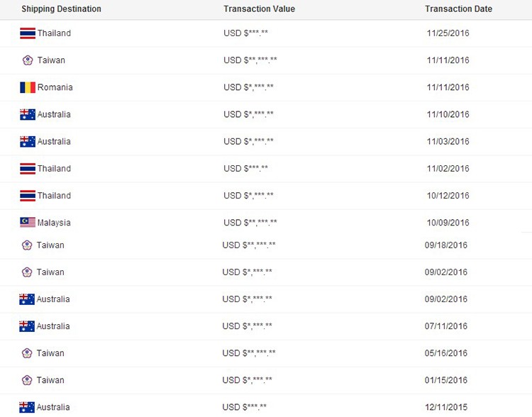532x417 pixels.
Task: Click the Malaysia flag icon
Action: click(28, 223)
